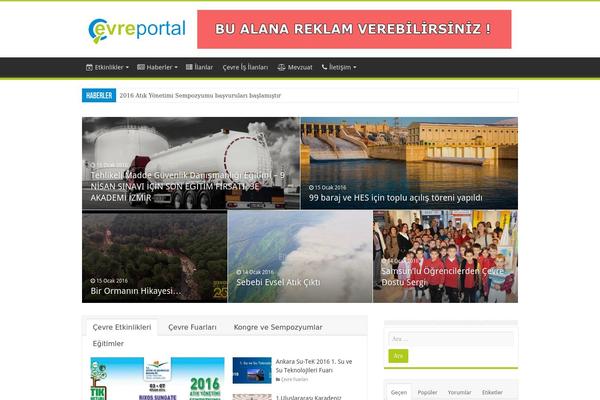Click the Çevre Fuarları category tag

coord(294,379)
